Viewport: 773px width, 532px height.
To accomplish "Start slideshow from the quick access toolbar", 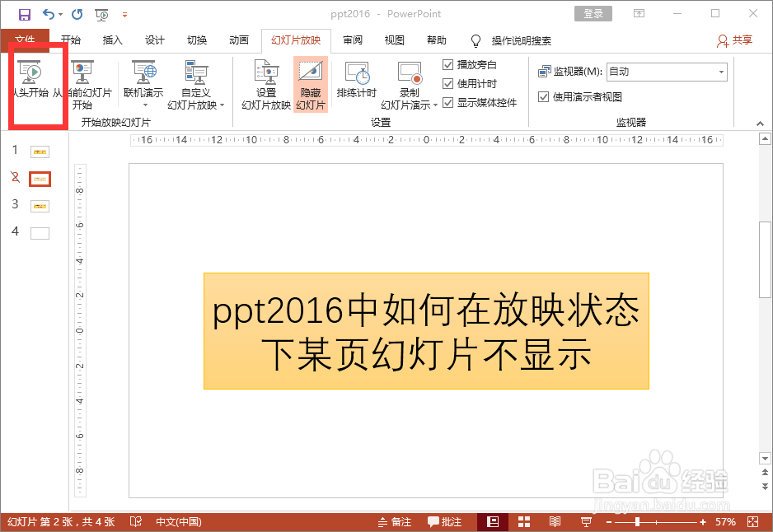I will tap(102, 15).
